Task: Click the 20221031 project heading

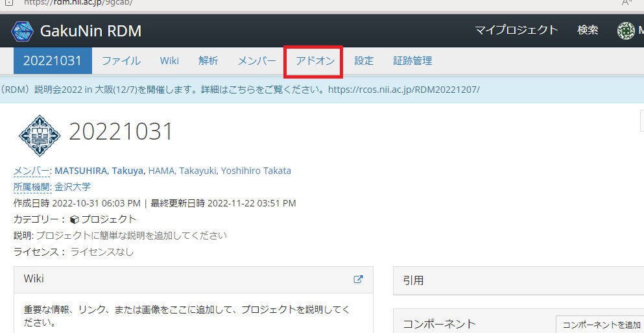Action: [121, 132]
